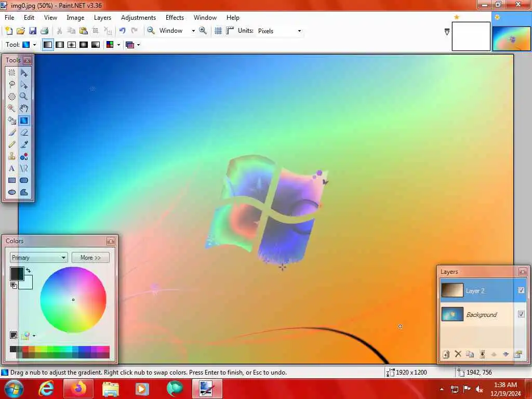Choose the Linear Reflected gradient type
The width and height of the screenshot is (532, 399).
point(60,45)
